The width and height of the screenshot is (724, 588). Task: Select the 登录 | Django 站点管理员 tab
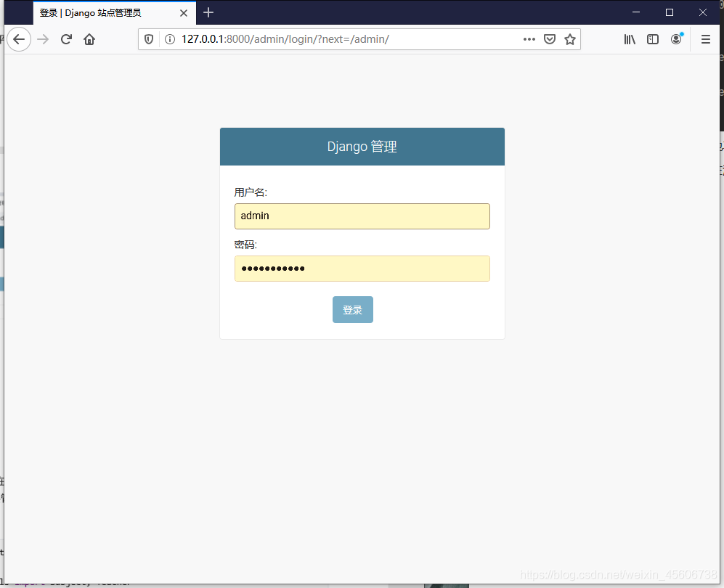coord(115,13)
